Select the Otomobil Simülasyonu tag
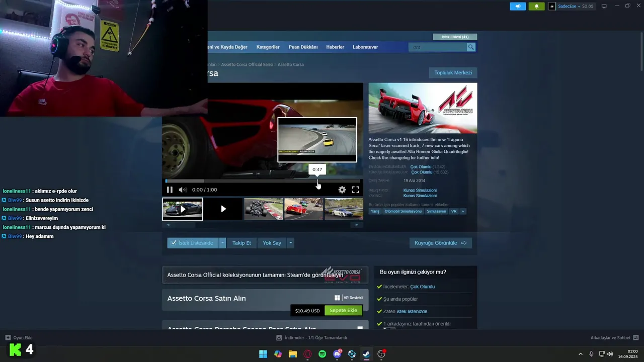The image size is (644, 362). coord(403,211)
